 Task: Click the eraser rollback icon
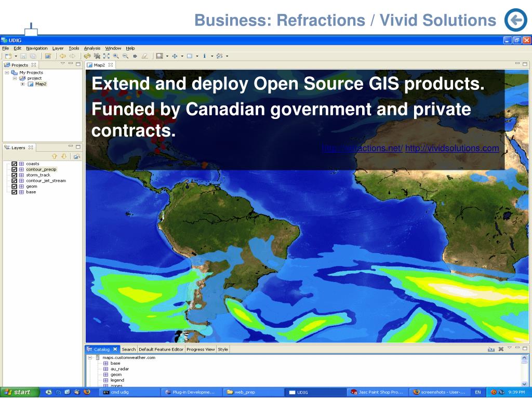(144, 56)
